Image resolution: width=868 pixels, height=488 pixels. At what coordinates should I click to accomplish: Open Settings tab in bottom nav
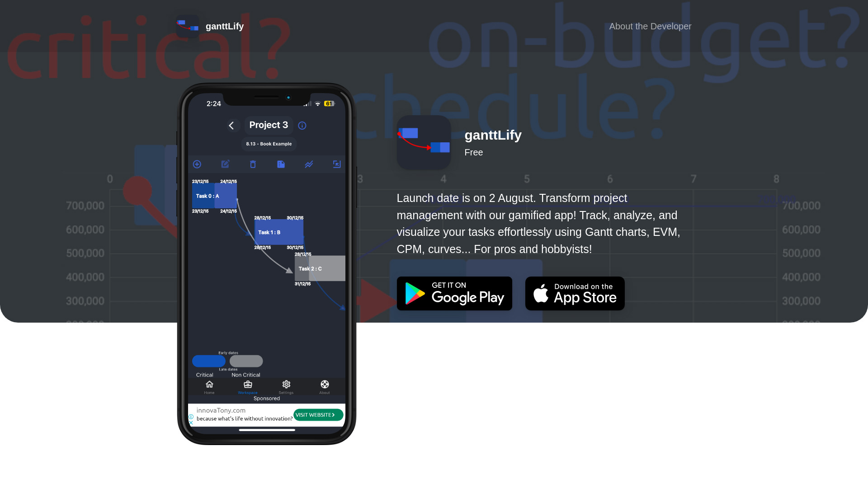286,386
